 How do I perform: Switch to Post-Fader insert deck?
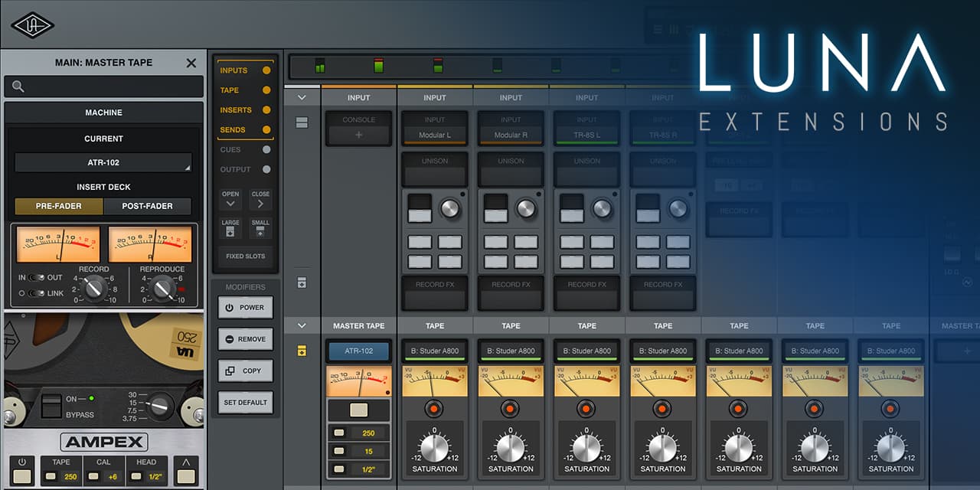tap(147, 206)
